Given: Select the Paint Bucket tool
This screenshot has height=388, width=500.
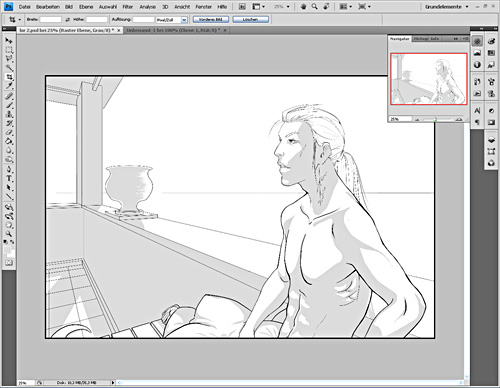Looking at the screenshot, I should click(9, 142).
